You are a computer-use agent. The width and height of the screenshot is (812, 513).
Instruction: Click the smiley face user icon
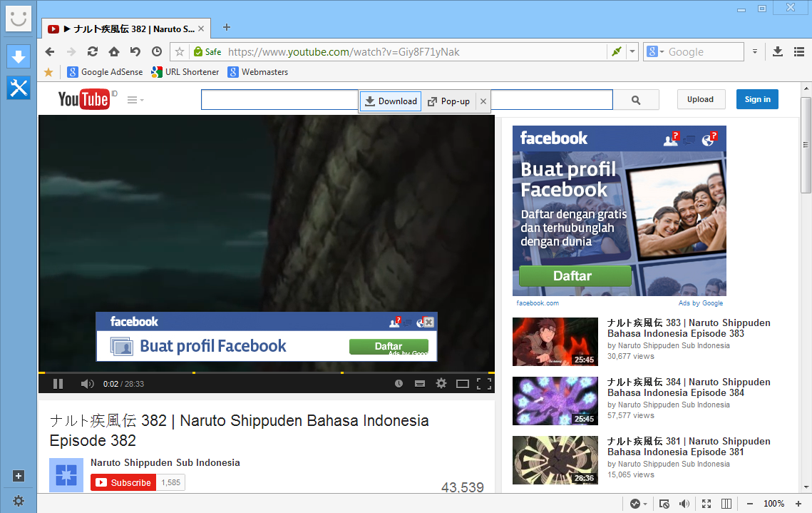pos(19,19)
